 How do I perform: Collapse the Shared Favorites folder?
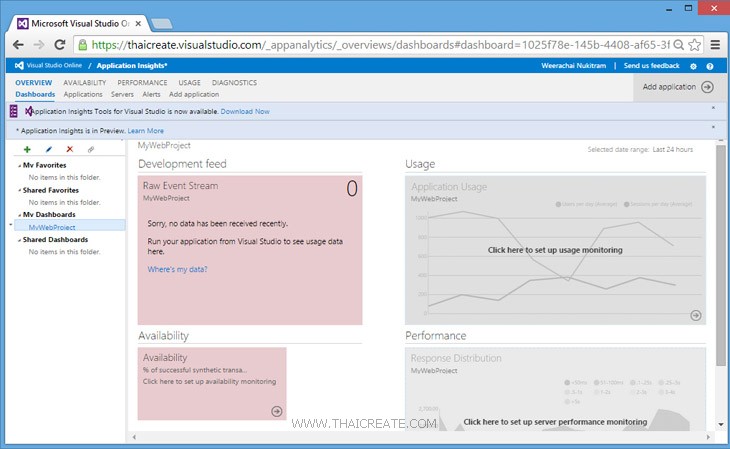tap(19, 190)
